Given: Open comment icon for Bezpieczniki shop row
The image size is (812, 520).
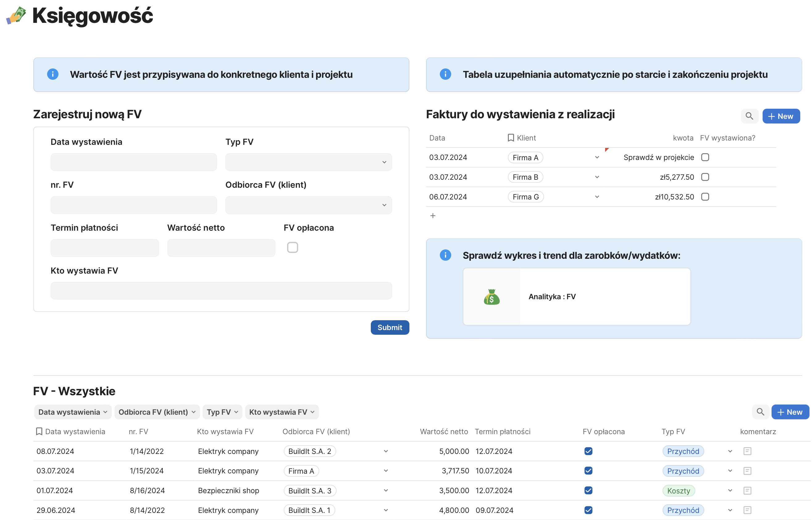Looking at the screenshot, I should [747, 490].
